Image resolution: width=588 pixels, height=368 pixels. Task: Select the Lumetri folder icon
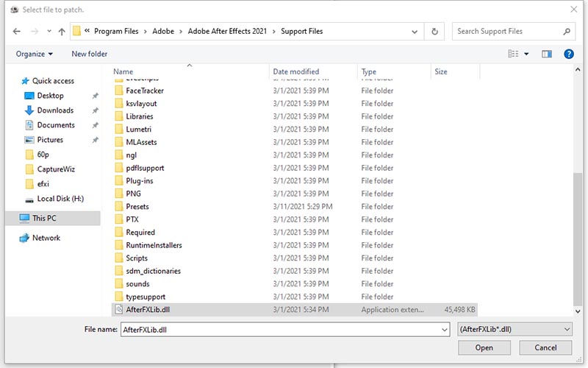pyautogui.click(x=118, y=130)
